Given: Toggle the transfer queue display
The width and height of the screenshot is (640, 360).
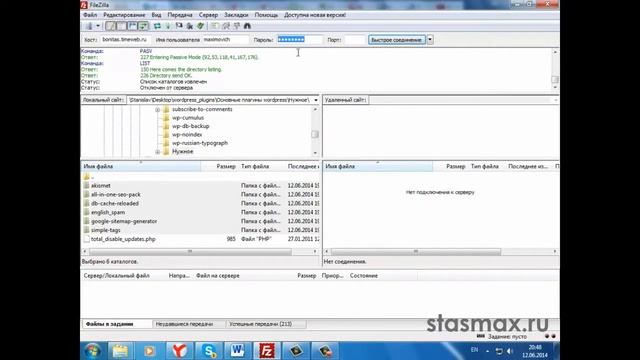Looking at the screenshot, I should pyautogui.click(x=143, y=26).
